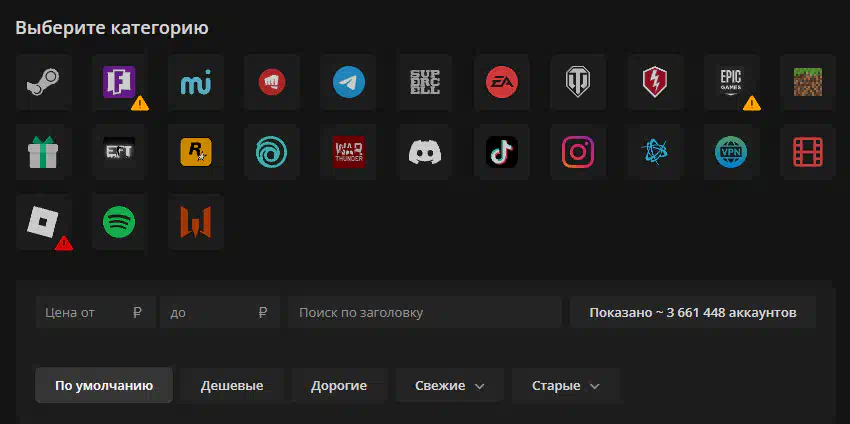The height and width of the screenshot is (424, 850).
Task: Select the Steam category icon
Action: point(43,82)
